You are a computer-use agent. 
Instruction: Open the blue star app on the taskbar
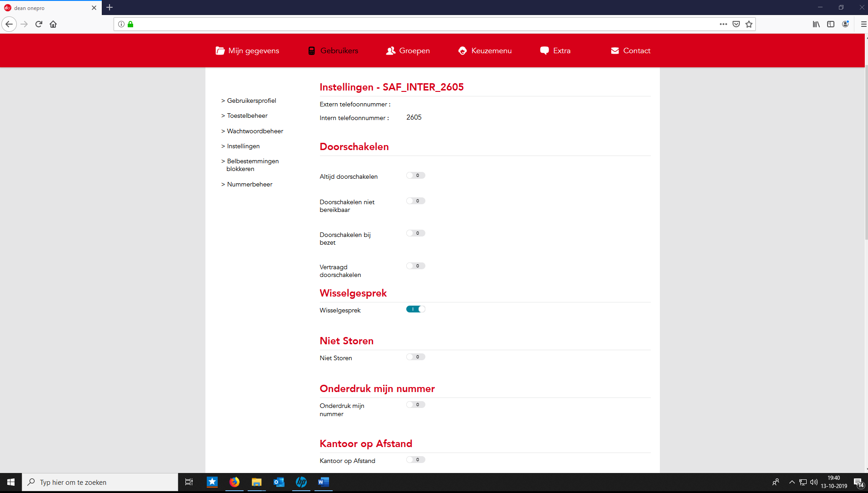[212, 482]
